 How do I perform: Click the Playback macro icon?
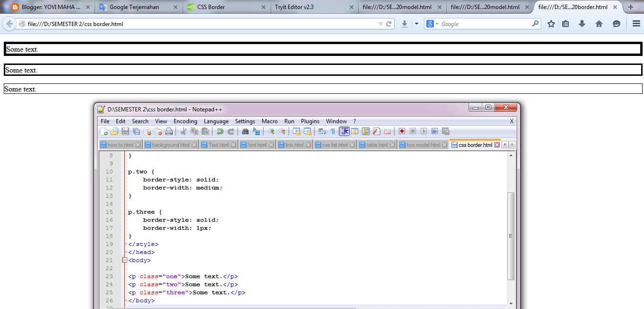tap(423, 131)
